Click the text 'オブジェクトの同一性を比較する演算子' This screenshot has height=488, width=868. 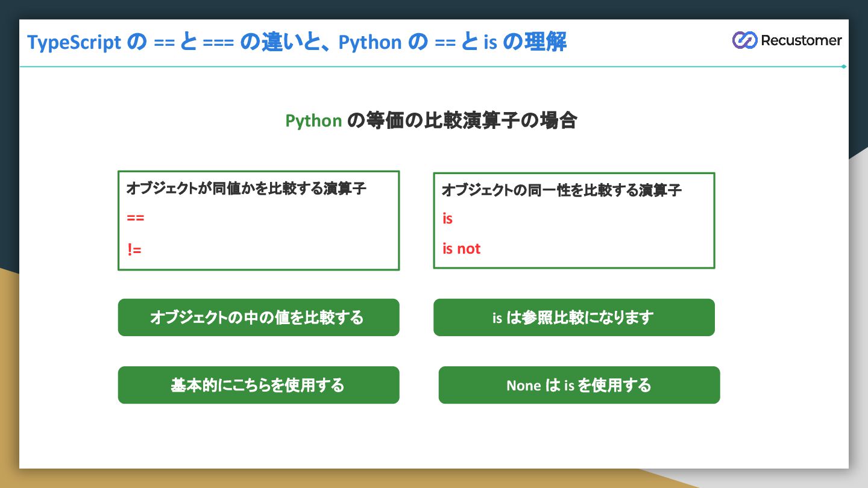point(562,190)
